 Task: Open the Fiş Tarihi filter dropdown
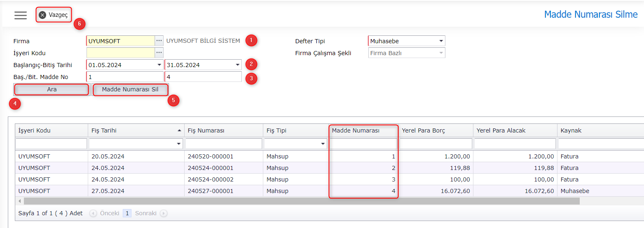point(179,144)
